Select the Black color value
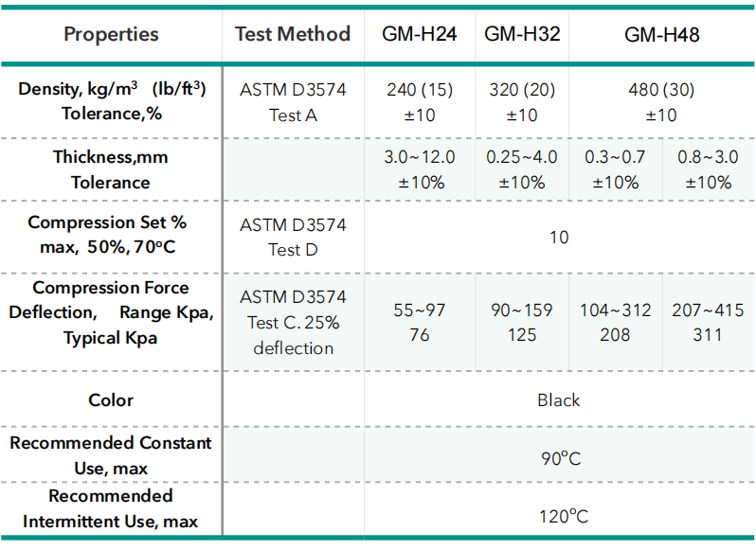 pos(559,399)
